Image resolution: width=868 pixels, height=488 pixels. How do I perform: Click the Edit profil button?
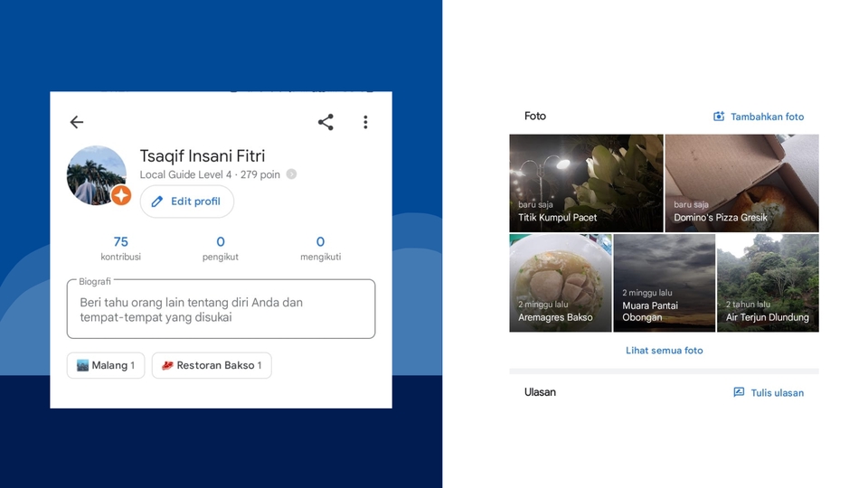pos(187,202)
